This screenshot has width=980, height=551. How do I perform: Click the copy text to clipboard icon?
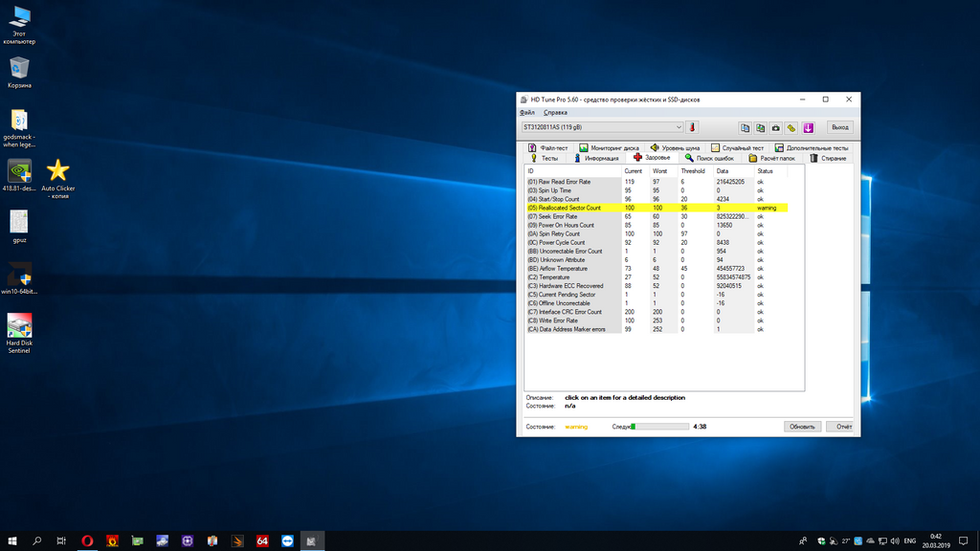(745, 127)
